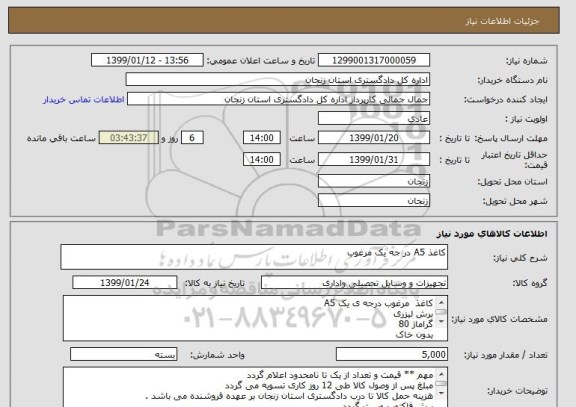Screen dimensions: 576x407
Task: Select the priority field showing عادی
Action: pyautogui.click(x=374, y=119)
